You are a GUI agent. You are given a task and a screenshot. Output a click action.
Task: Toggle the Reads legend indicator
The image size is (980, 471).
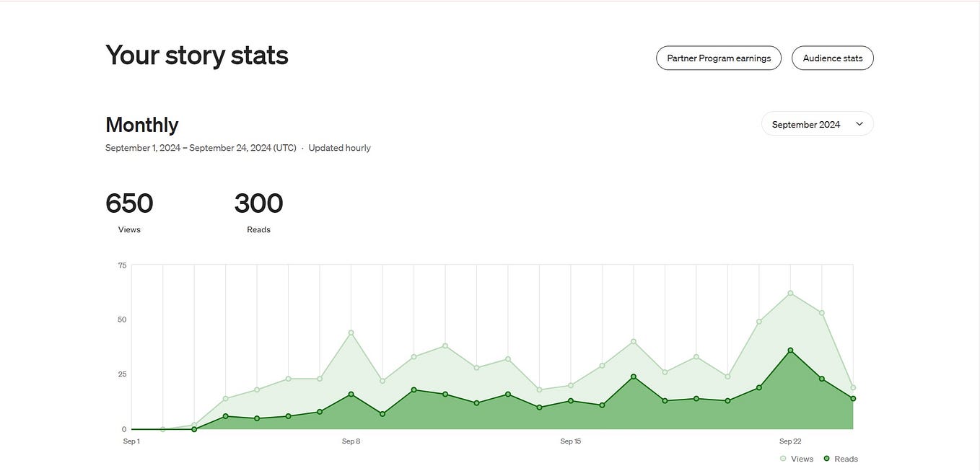826,457
